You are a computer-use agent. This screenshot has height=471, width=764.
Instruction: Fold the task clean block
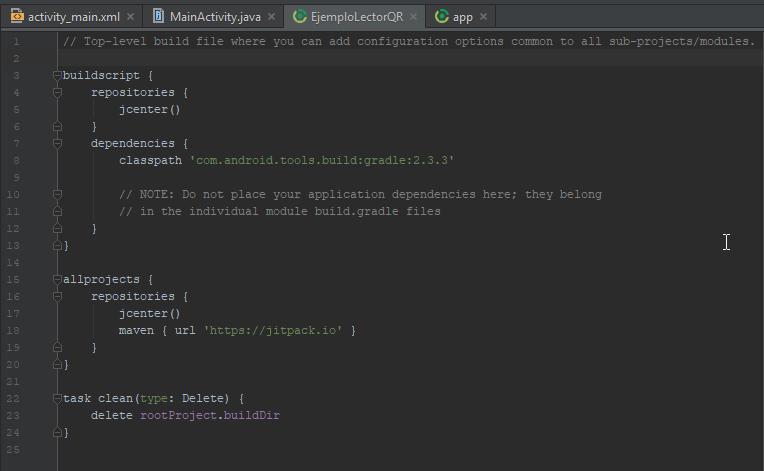tap(58, 398)
